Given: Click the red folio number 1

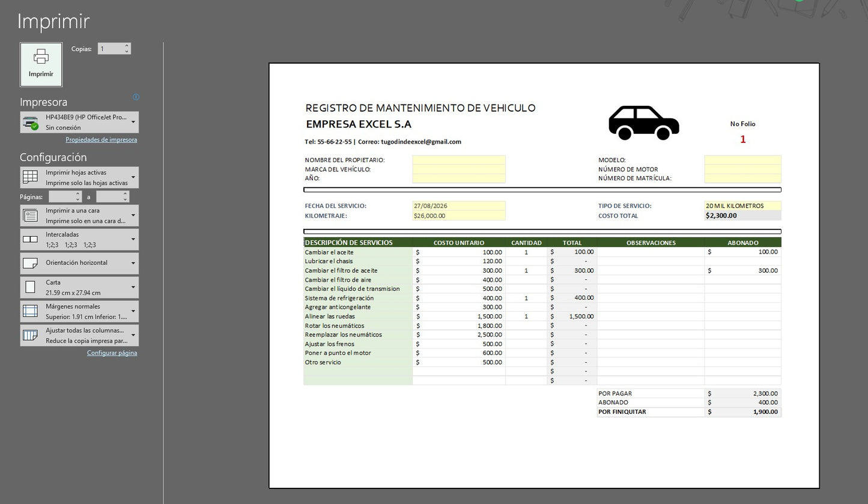Looking at the screenshot, I should [x=743, y=139].
